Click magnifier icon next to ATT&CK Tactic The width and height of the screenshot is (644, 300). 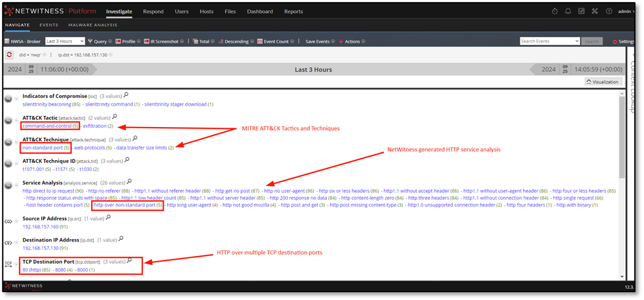[x=115, y=118]
